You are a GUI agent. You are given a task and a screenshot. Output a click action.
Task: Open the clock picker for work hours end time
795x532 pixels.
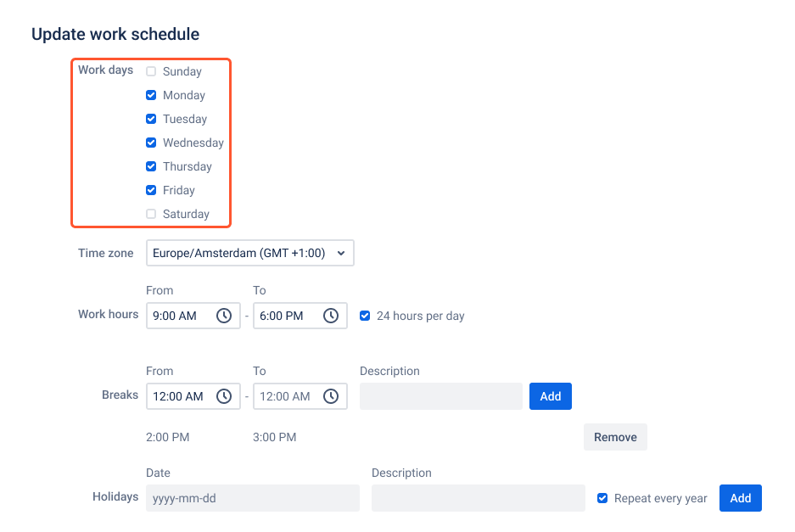[331, 315]
